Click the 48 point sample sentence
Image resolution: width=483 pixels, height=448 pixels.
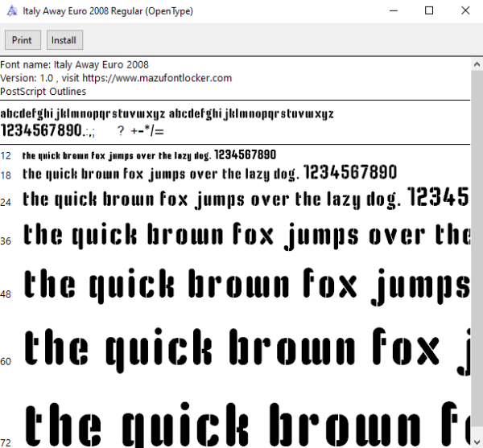point(247,286)
